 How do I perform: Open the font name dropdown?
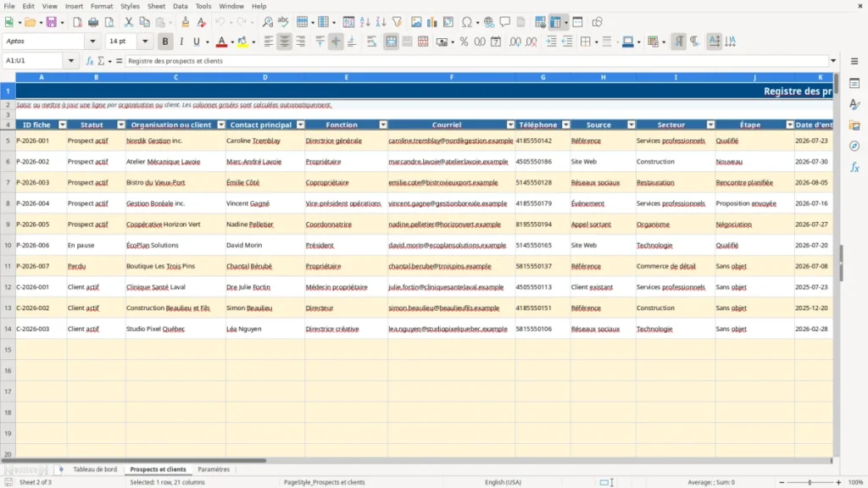(92, 41)
